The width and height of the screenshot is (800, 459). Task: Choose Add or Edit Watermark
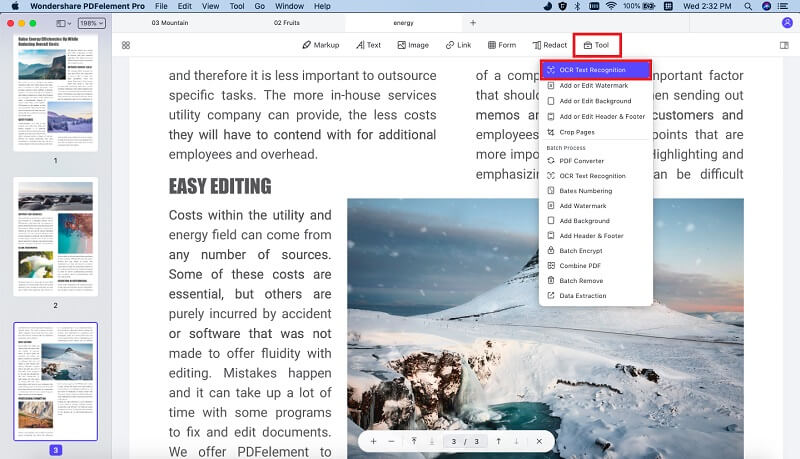click(596, 86)
